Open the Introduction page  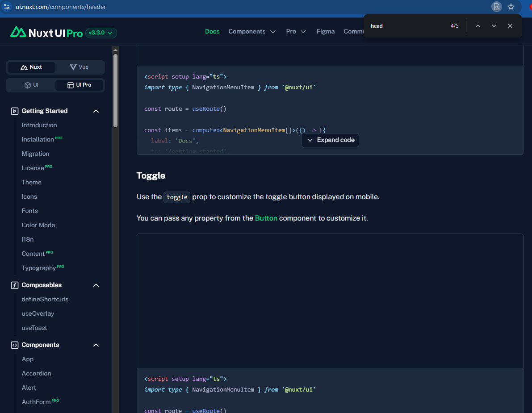[39, 125]
